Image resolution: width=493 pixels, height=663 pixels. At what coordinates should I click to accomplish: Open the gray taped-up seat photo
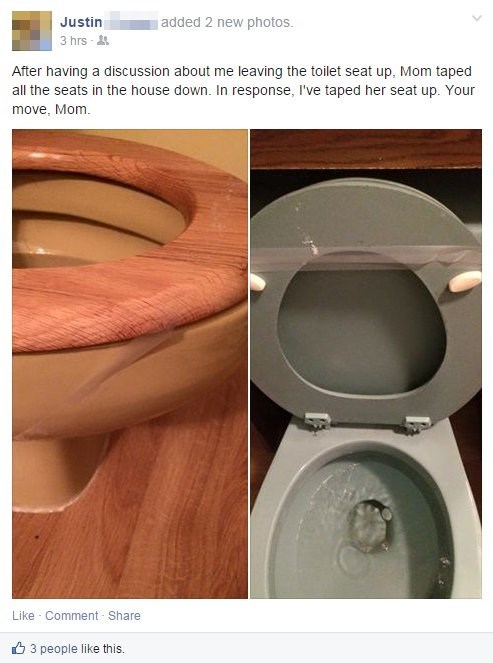[366, 364]
